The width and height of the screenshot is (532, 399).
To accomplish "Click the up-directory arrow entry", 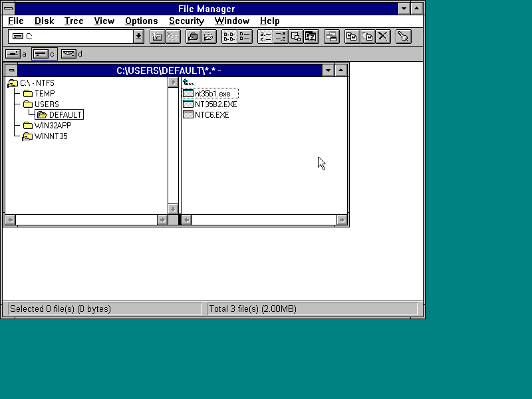I will [x=188, y=82].
